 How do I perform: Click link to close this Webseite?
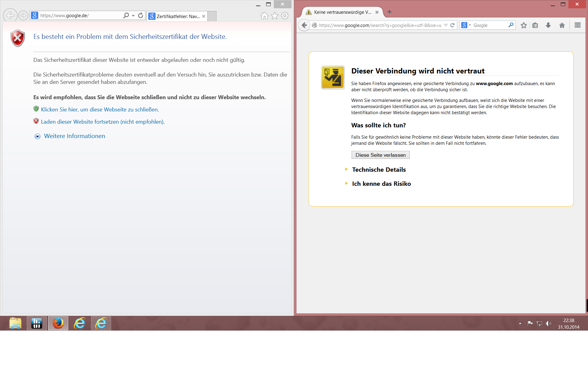coord(100,110)
